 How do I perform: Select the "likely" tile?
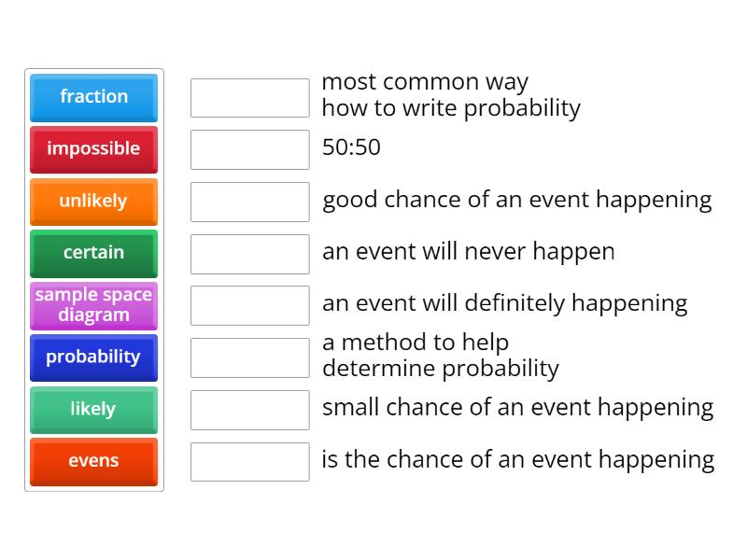point(93,410)
